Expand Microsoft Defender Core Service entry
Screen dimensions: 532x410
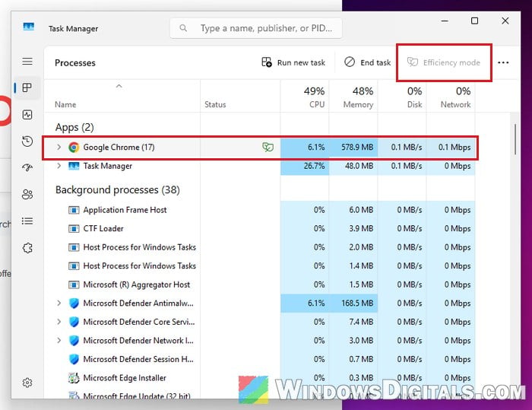(59, 322)
